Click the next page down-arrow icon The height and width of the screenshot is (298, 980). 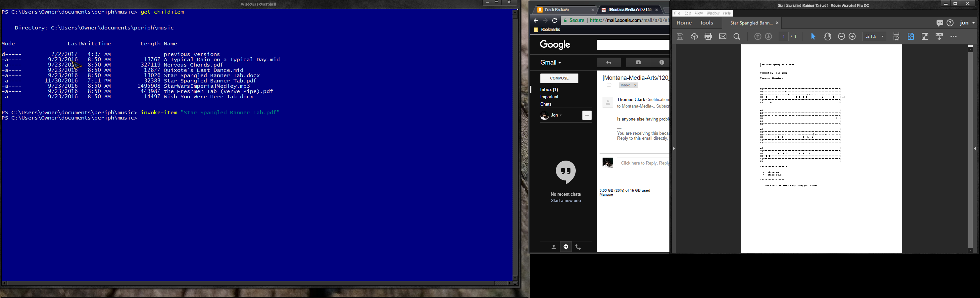click(768, 36)
